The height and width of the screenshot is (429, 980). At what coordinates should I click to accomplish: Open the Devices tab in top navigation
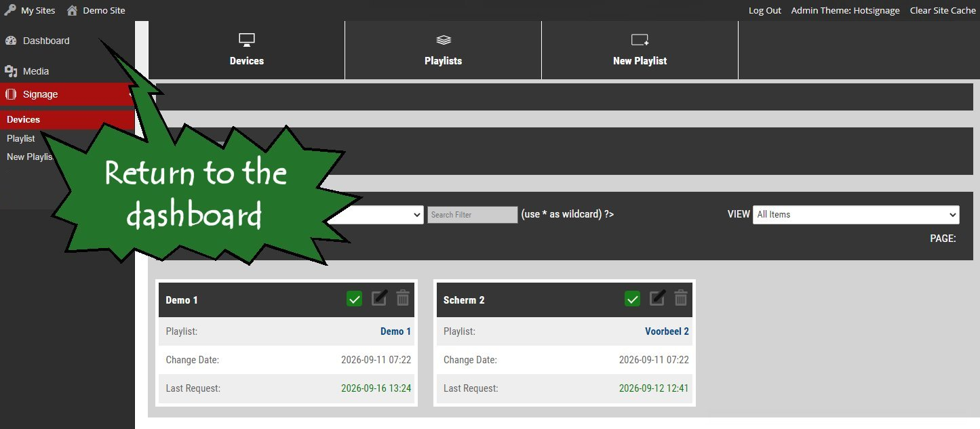[247, 50]
